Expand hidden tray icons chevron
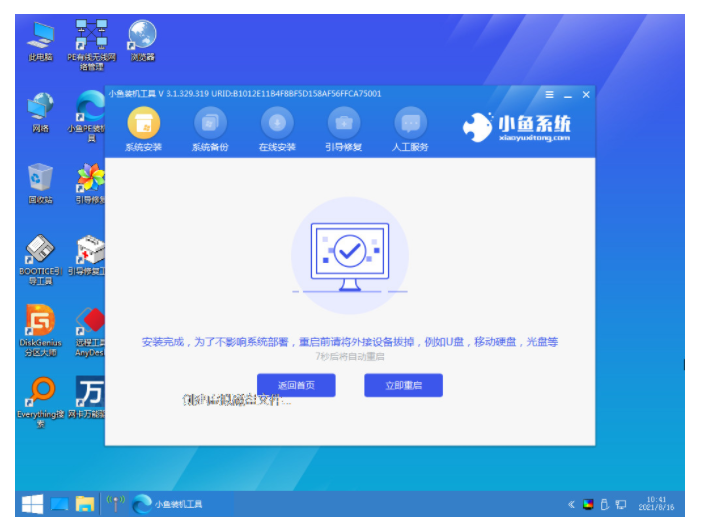This screenshot has width=717, height=523. click(571, 504)
